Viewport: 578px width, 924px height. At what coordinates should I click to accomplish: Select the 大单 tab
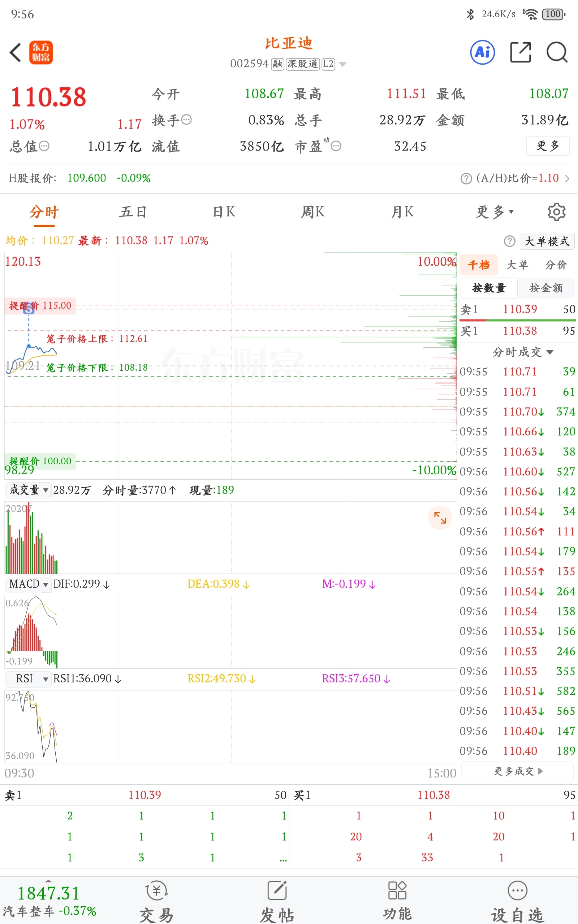coord(517,265)
